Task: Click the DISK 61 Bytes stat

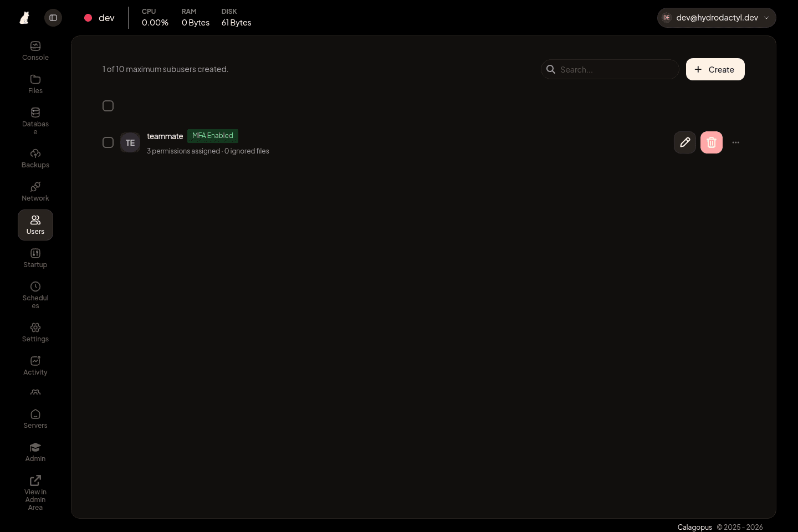Action: pos(237,18)
